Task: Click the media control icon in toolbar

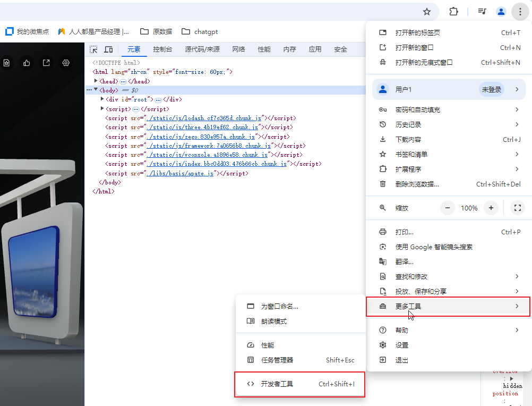Action: [482, 11]
